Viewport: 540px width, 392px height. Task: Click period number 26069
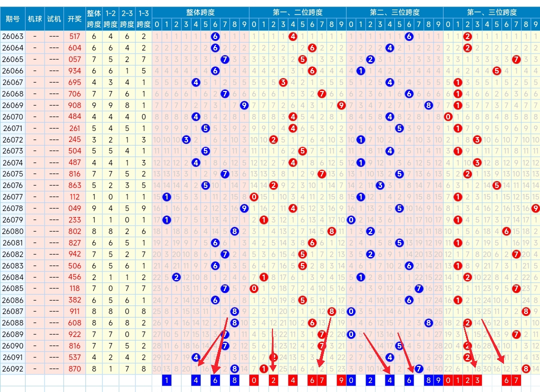pyautogui.click(x=12, y=105)
